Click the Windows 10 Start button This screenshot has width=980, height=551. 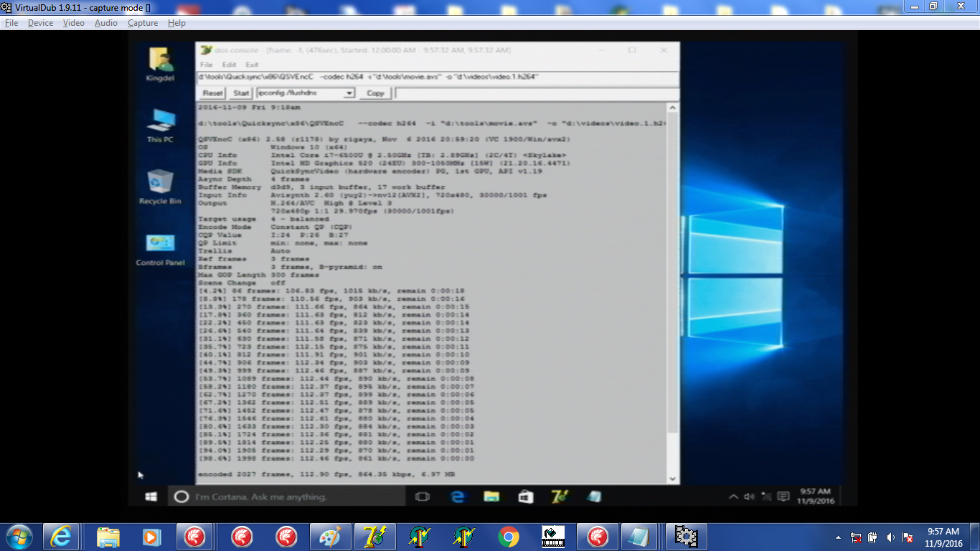point(151,496)
